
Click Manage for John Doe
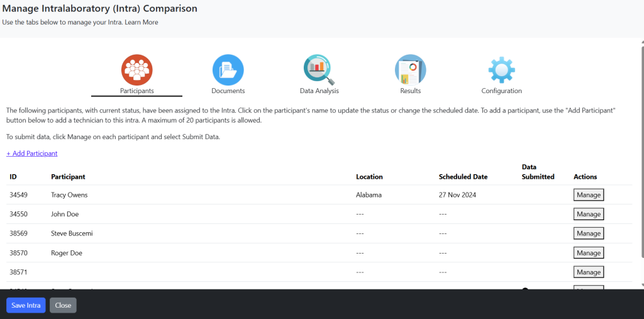point(589,214)
